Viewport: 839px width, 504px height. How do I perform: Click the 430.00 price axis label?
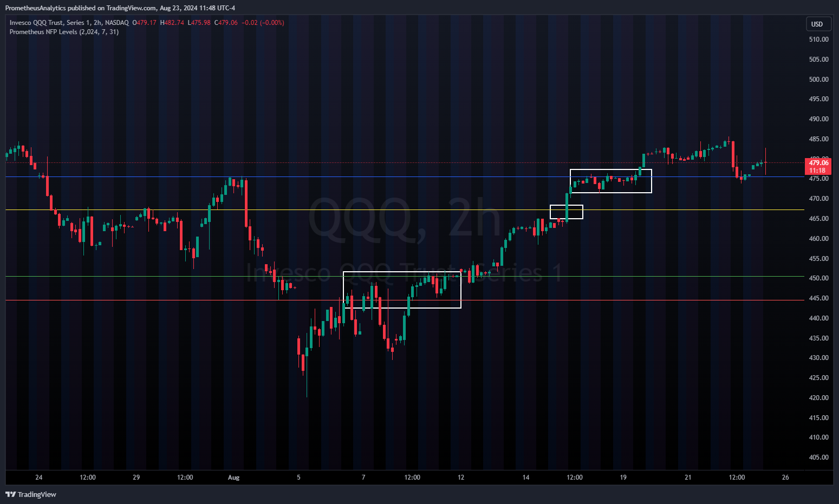(x=818, y=358)
